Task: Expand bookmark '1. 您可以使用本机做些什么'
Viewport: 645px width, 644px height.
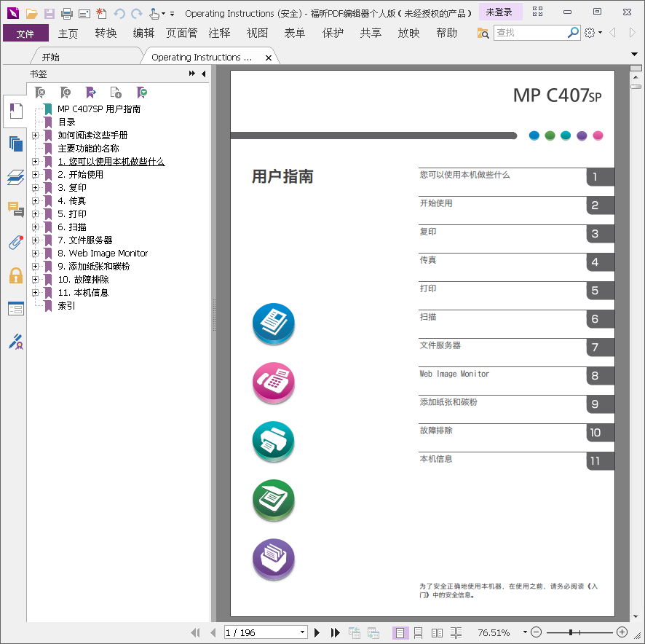Action: (36, 162)
